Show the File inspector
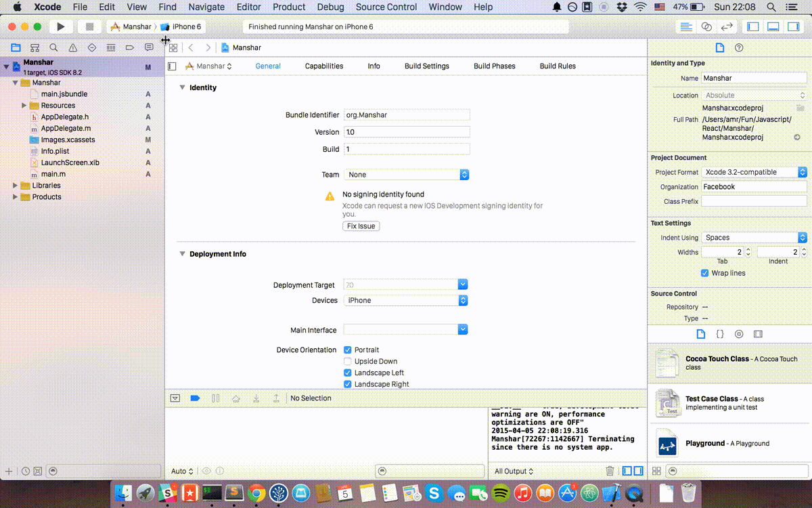The image size is (812, 508). click(720, 47)
